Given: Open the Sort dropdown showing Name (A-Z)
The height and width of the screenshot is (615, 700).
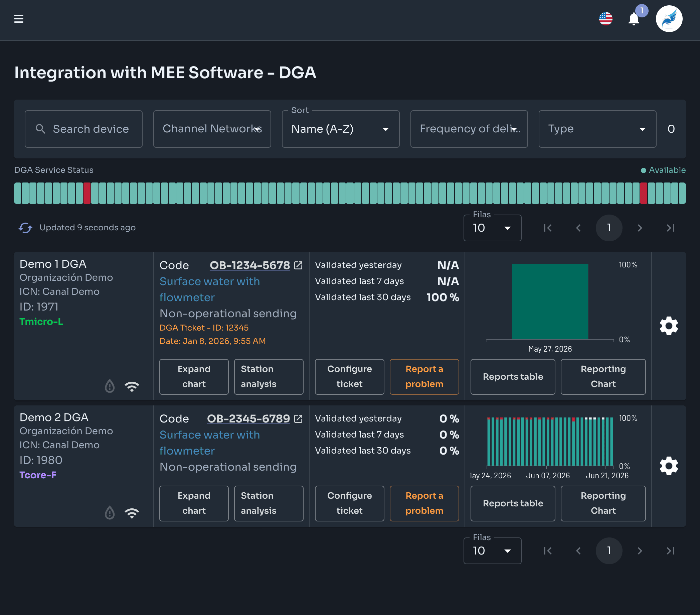Looking at the screenshot, I should (340, 129).
